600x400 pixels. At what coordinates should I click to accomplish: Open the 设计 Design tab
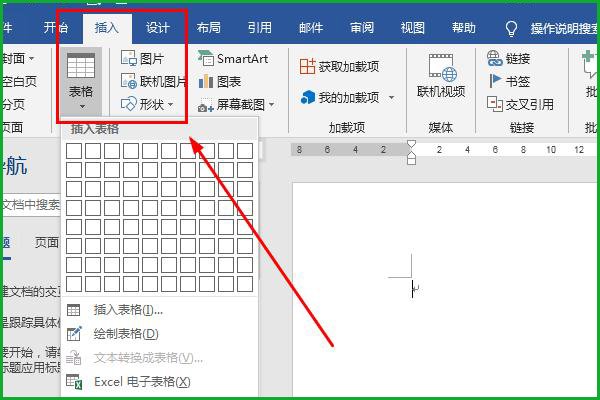click(x=157, y=28)
